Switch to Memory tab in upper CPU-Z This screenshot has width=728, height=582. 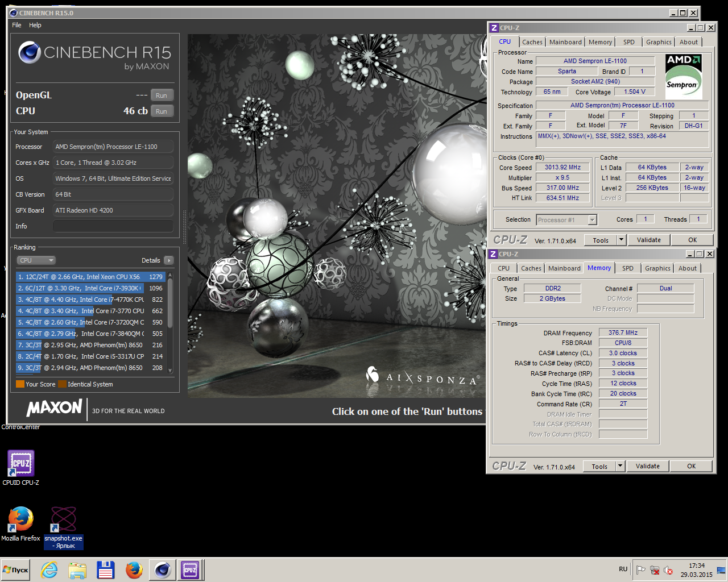[x=600, y=42]
